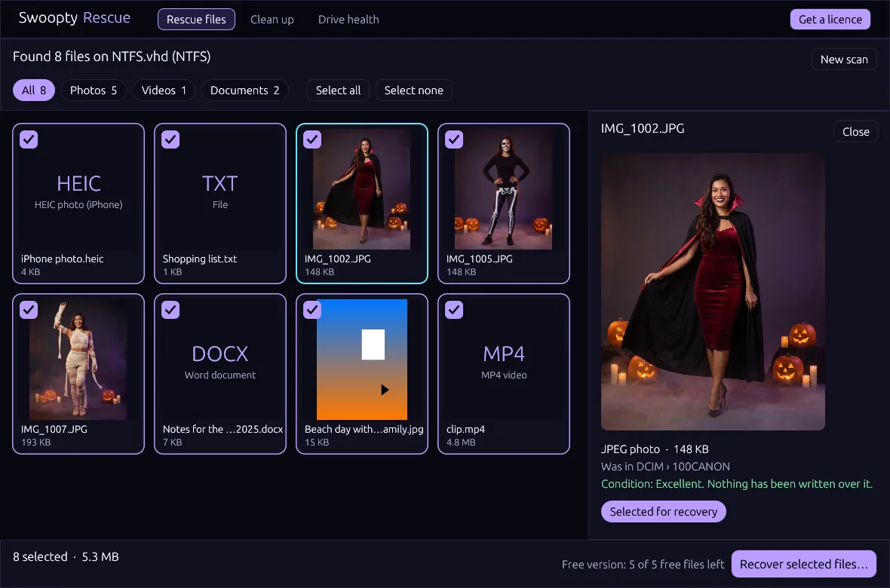Click Recover selected files button
The height and width of the screenshot is (588, 890).
coord(804,564)
